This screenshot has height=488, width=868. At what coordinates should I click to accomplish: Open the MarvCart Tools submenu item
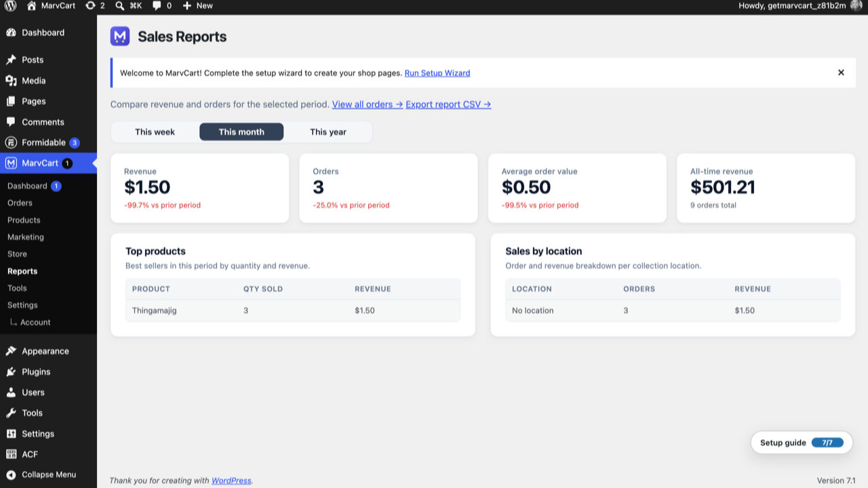pyautogui.click(x=17, y=288)
